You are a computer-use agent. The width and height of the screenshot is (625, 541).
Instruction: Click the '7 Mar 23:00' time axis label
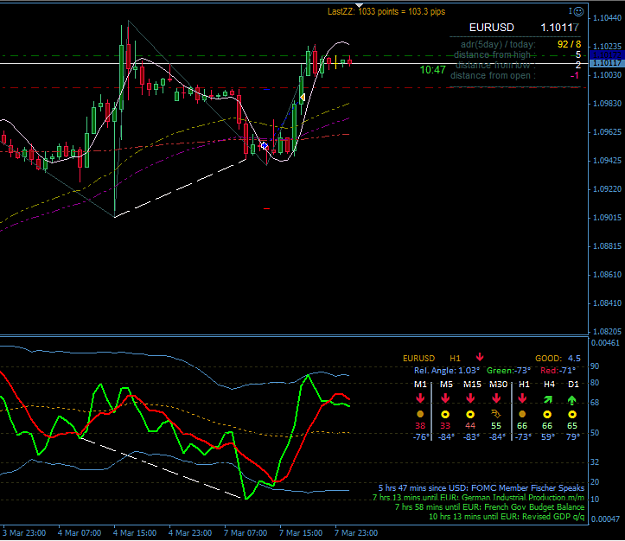coord(356,533)
